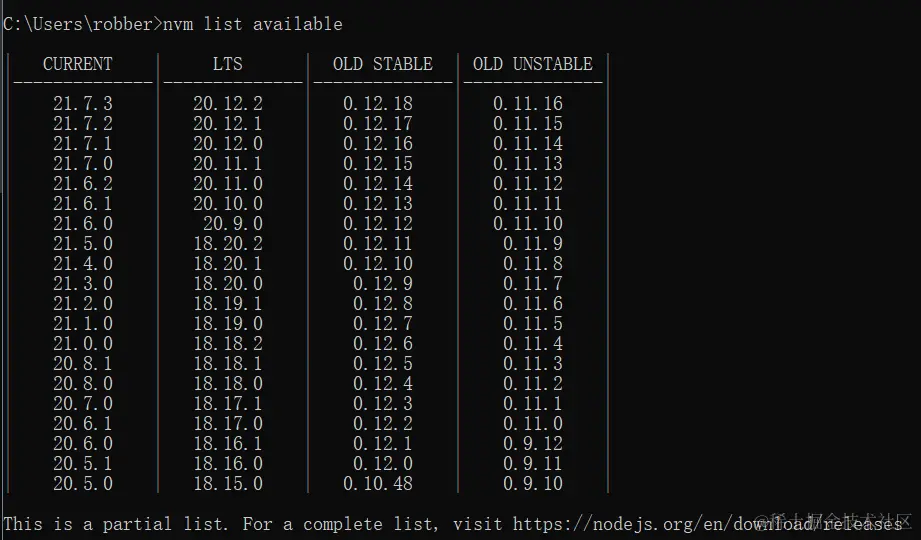The width and height of the screenshot is (921, 540).
Task: Select old stable version 0.12.4
Action: (x=383, y=384)
